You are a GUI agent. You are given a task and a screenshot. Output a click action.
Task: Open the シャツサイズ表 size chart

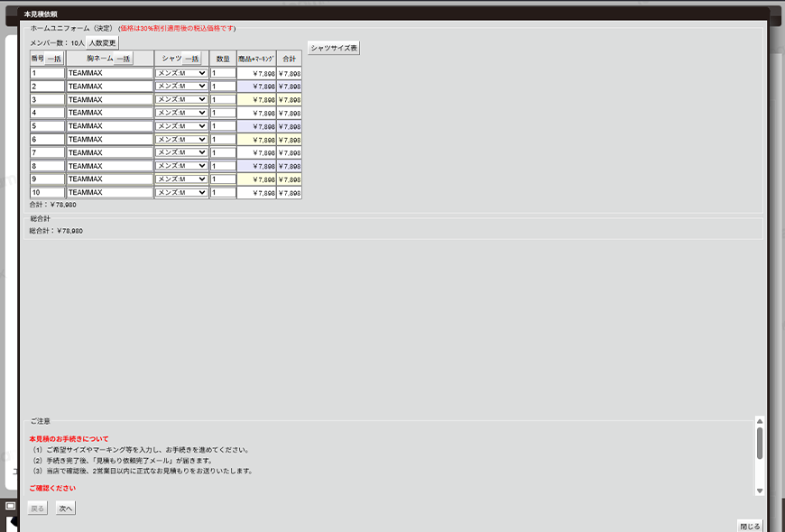tap(334, 48)
